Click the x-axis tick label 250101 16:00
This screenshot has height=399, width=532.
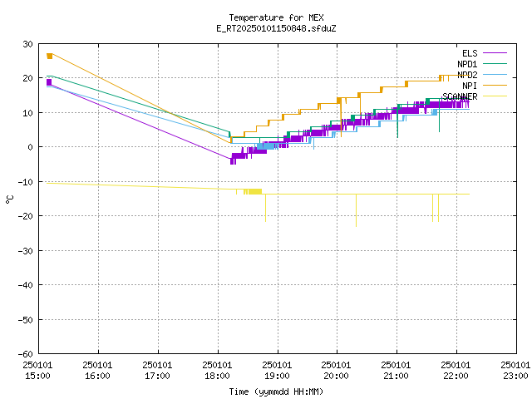pos(97,371)
